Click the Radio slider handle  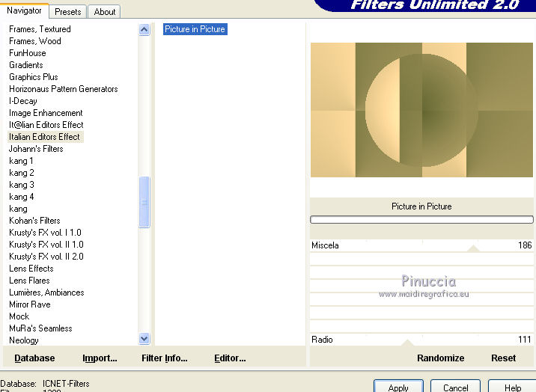point(407,343)
